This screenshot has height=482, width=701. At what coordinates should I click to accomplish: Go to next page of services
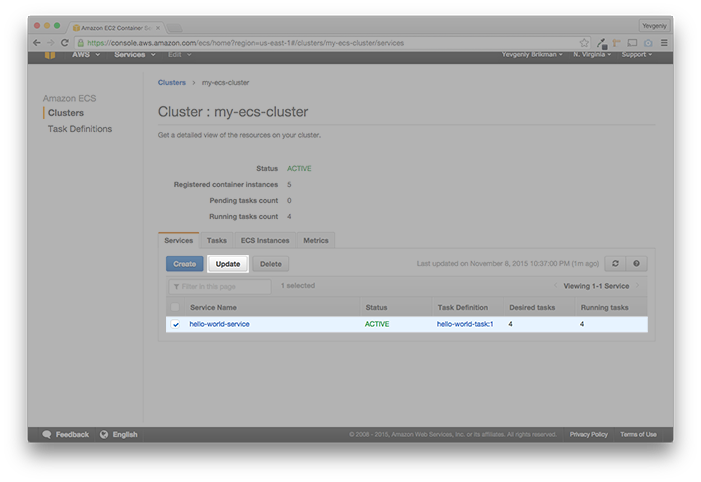(638, 285)
